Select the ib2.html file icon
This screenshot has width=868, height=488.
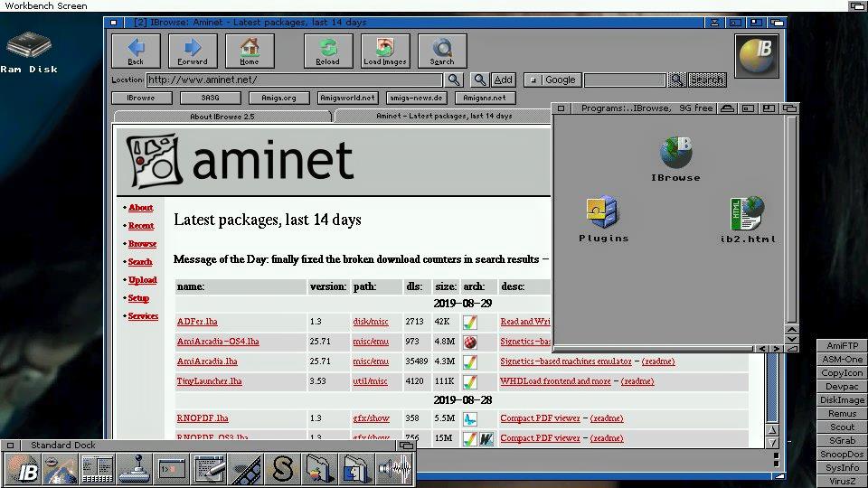coord(748,221)
